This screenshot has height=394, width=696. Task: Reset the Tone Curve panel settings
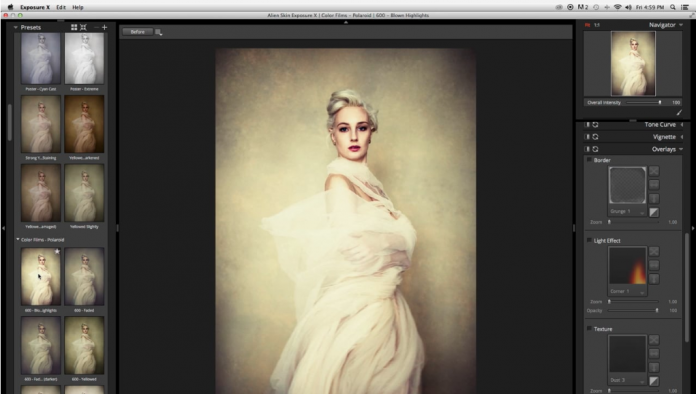click(x=595, y=125)
